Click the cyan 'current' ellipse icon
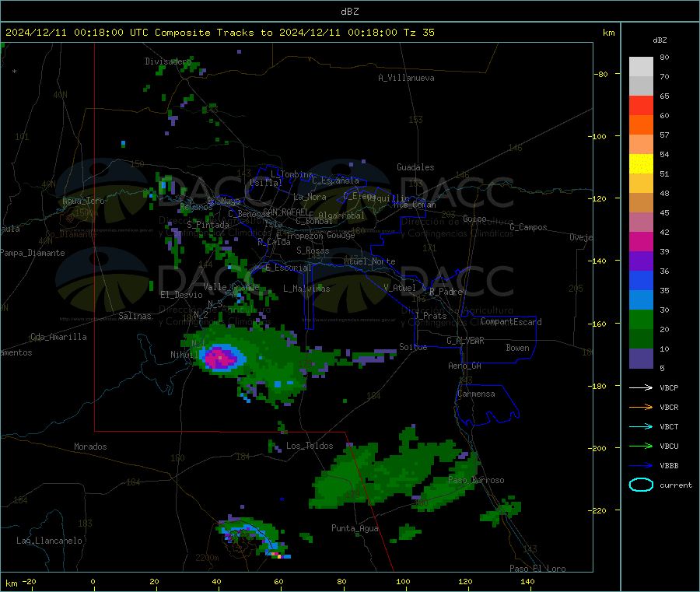The height and width of the screenshot is (592, 700). (641, 485)
